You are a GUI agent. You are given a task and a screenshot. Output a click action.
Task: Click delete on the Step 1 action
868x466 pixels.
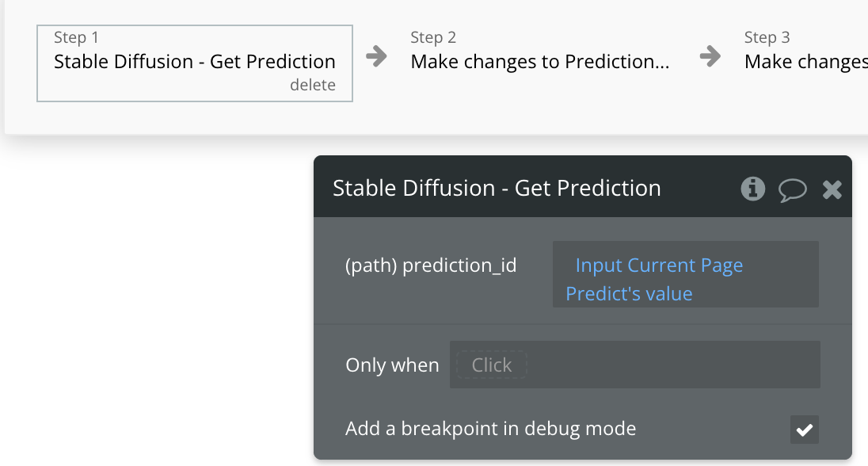[x=314, y=84]
